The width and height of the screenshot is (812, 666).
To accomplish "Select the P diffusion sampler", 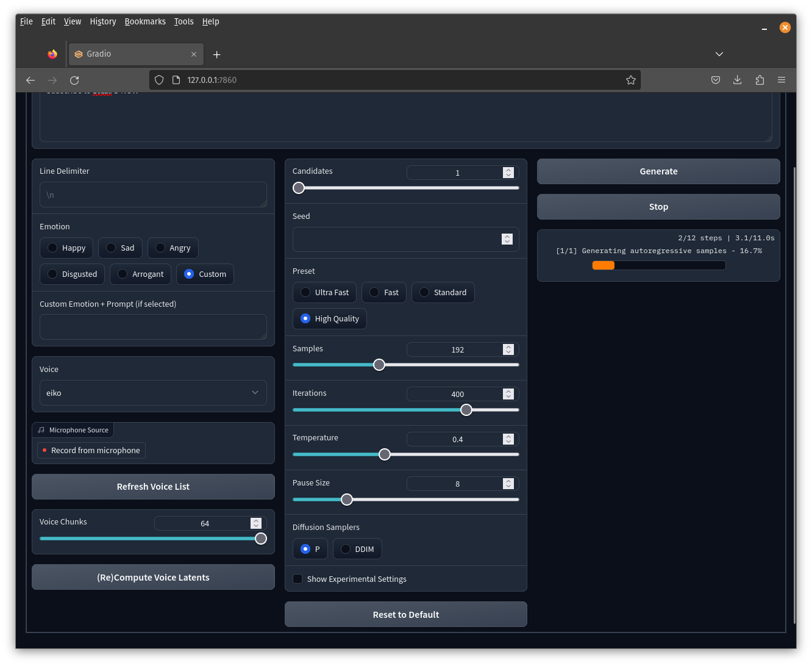I will (x=310, y=549).
